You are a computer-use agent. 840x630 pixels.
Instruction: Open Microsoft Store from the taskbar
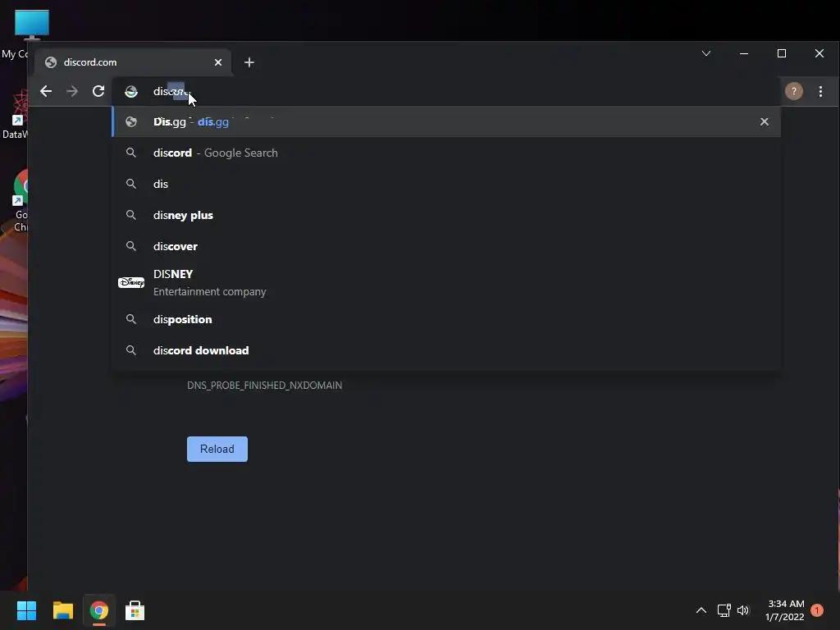[135, 610]
